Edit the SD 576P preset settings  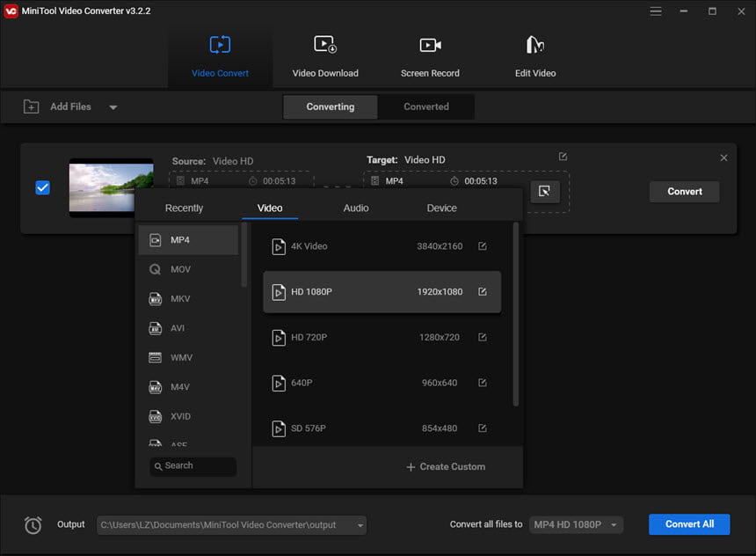[x=482, y=428]
